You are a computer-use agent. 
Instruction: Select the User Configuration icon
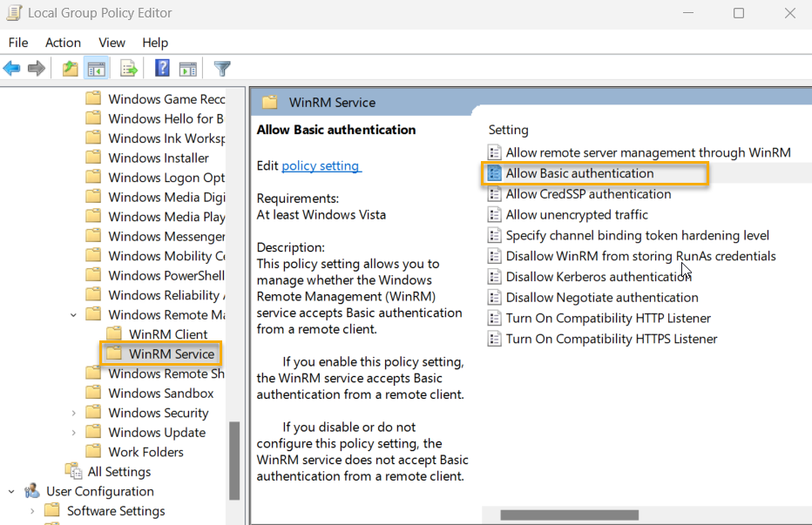(32, 491)
